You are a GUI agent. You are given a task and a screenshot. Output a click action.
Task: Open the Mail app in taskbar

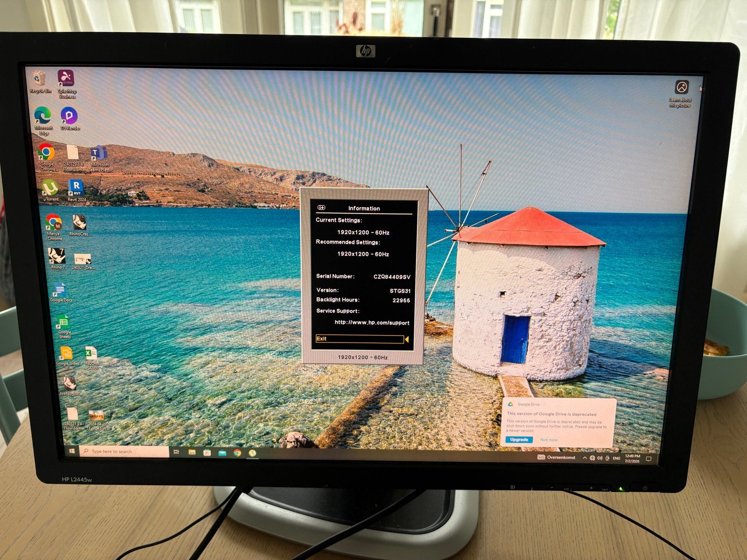[222, 453]
